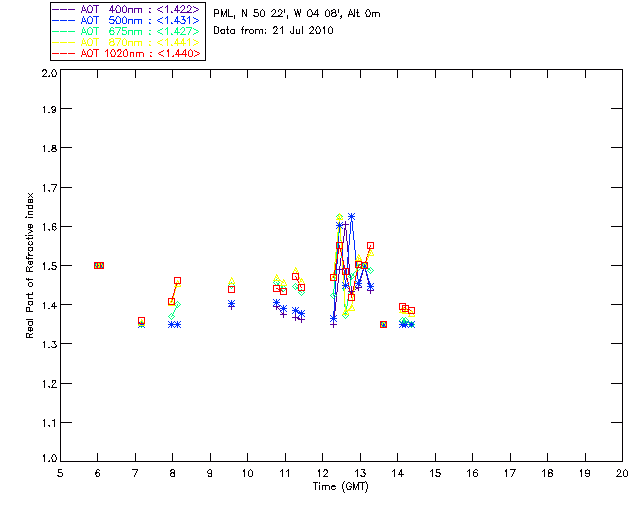
Task: Click the AOT 1020nm legend entry
Action: pyautogui.click(x=126, y=53)
